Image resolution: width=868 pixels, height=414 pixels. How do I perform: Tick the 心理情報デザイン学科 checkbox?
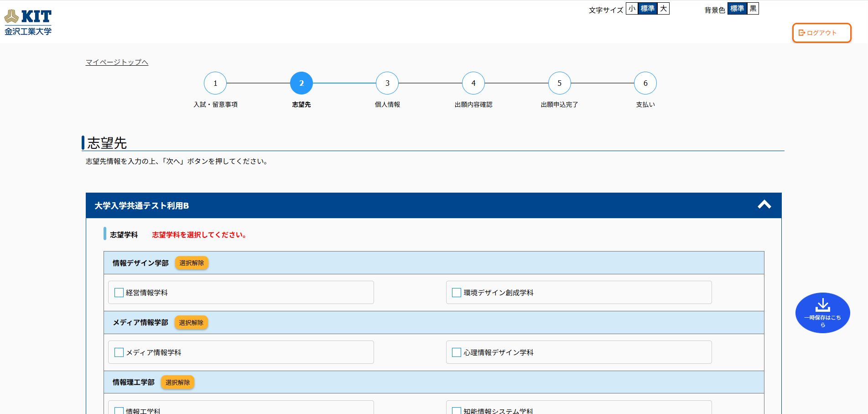[x=457, y=352]
